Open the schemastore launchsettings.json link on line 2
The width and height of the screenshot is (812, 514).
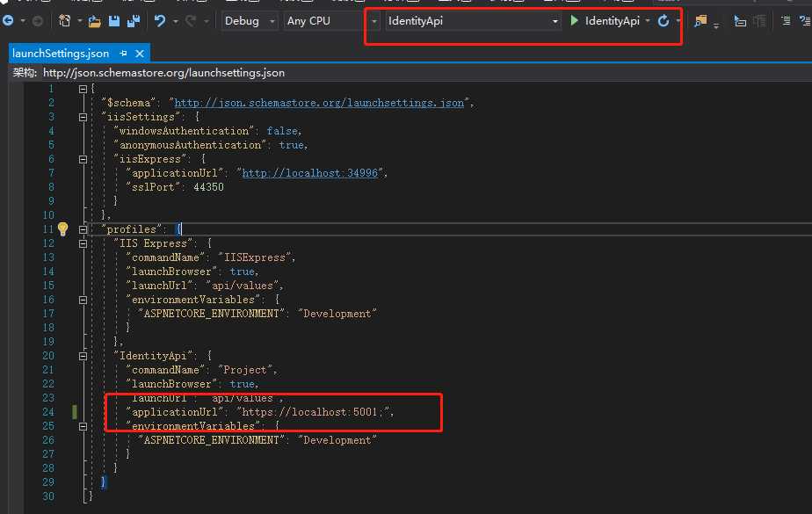tap(319, 103)
